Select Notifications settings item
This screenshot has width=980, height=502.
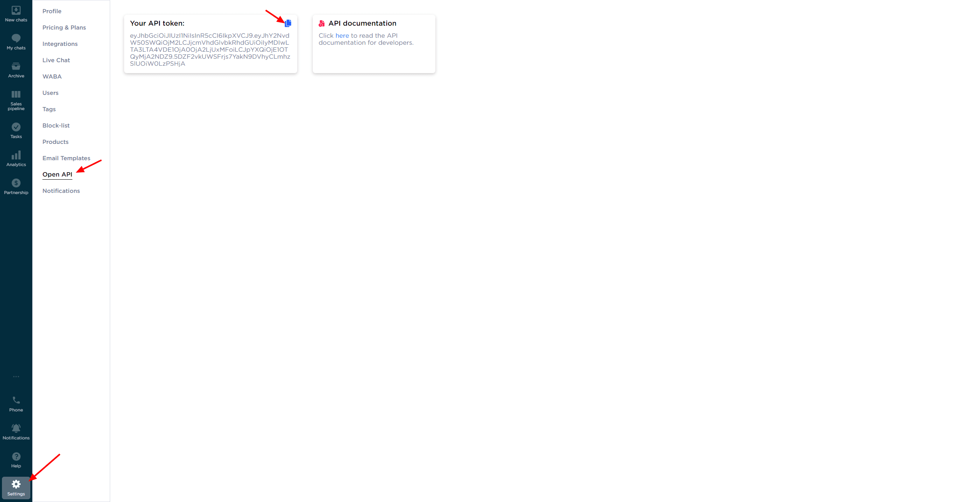point(61,191)
